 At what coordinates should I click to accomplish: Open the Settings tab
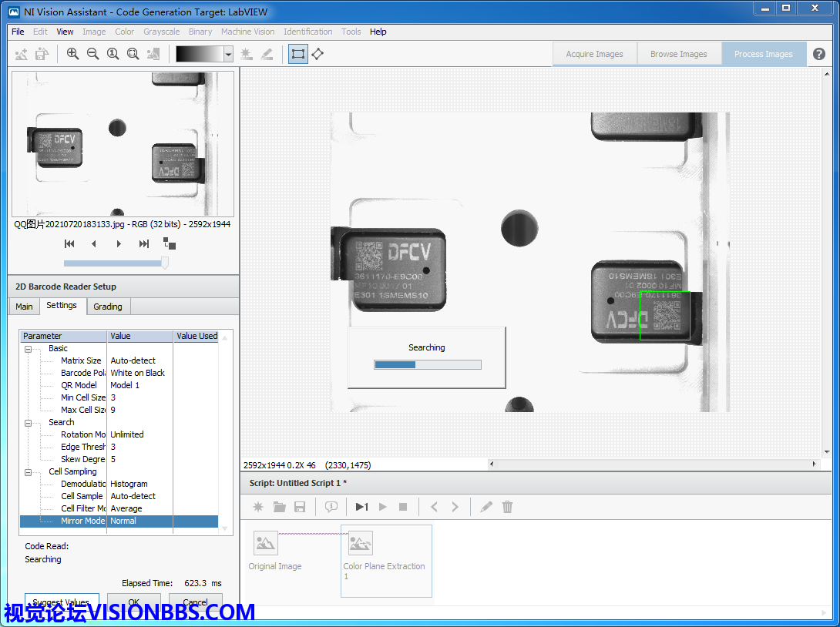click(x=62, y=305)
